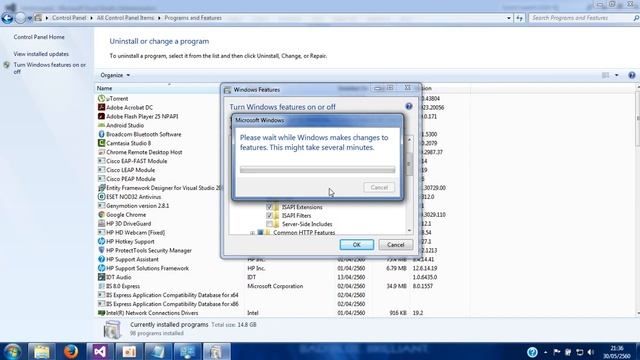Open File Explorer from the taskbar
640x360 pixels.
[x=42, y=351]
